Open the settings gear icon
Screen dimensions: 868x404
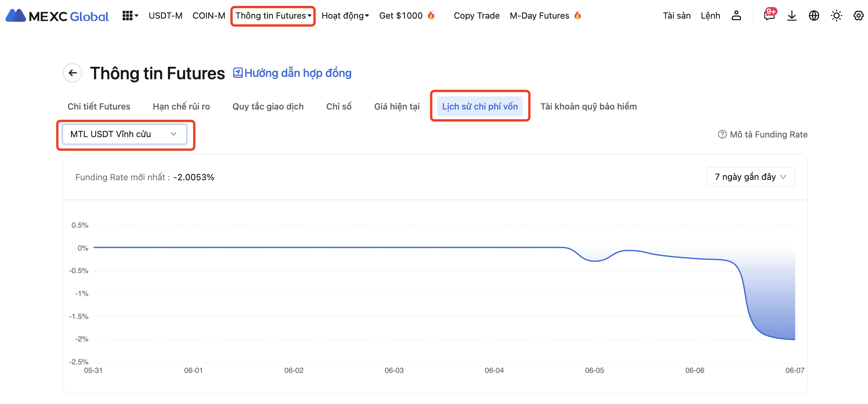(858, 16)
